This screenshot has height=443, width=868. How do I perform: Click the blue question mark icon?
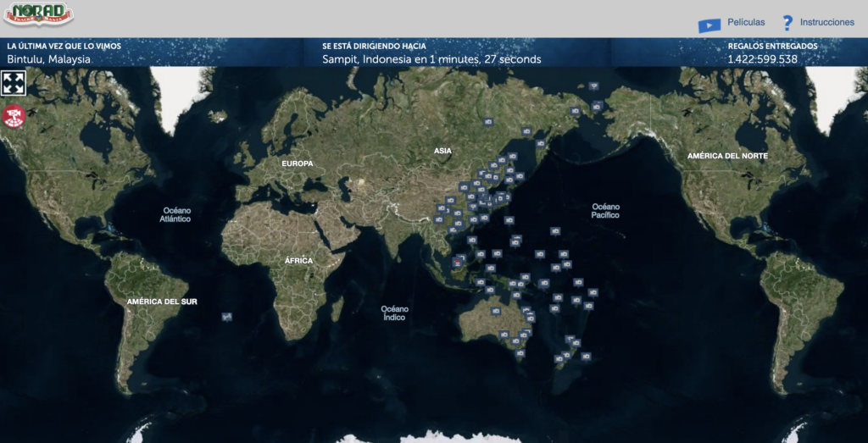point(787,23)
